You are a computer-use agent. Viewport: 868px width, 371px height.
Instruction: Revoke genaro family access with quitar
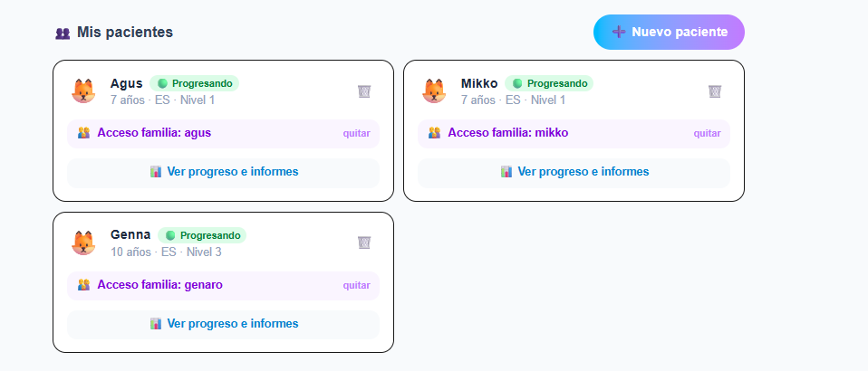356,285
